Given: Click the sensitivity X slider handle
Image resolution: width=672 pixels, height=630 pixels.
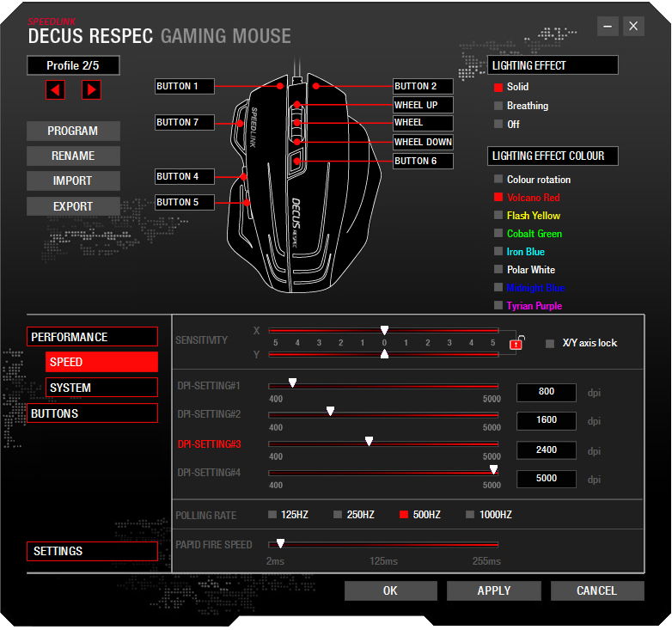Looking at the screenshot, I should click(384, 330).
